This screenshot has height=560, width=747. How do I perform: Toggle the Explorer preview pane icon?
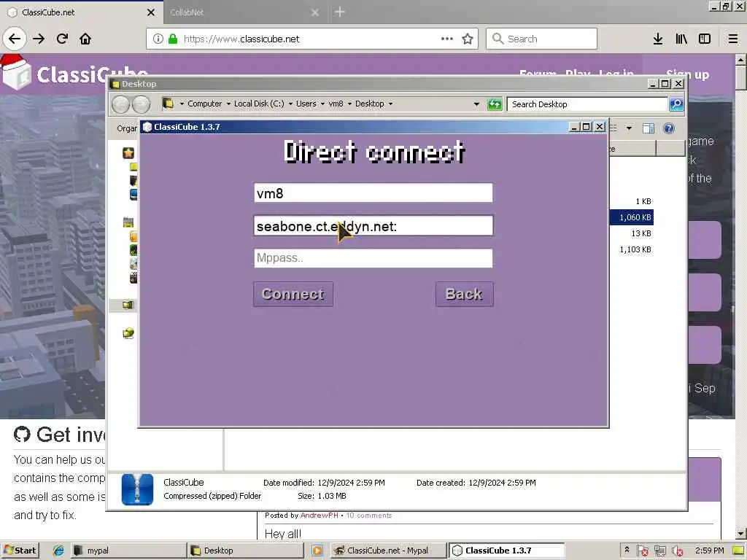click(x=649, y=128)
